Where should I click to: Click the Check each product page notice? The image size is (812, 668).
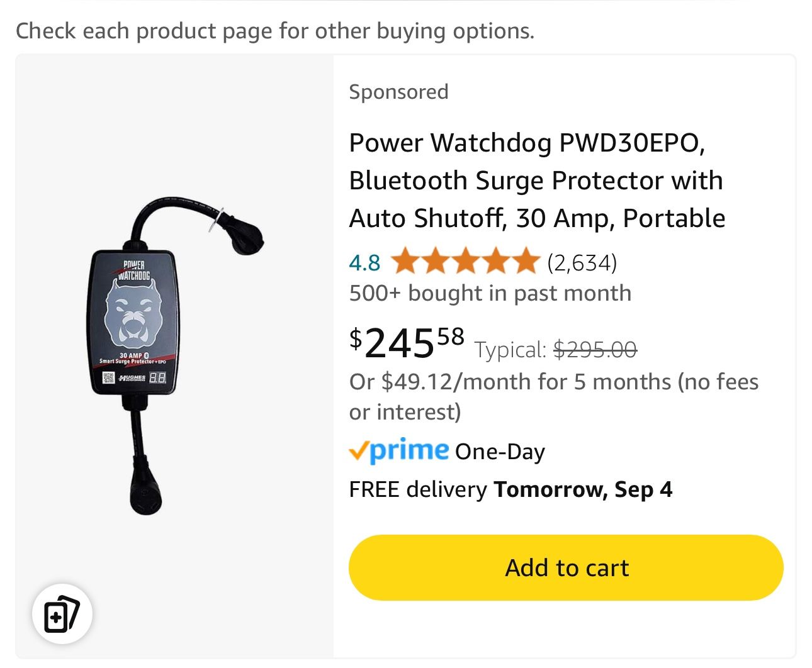pos(274,30)
